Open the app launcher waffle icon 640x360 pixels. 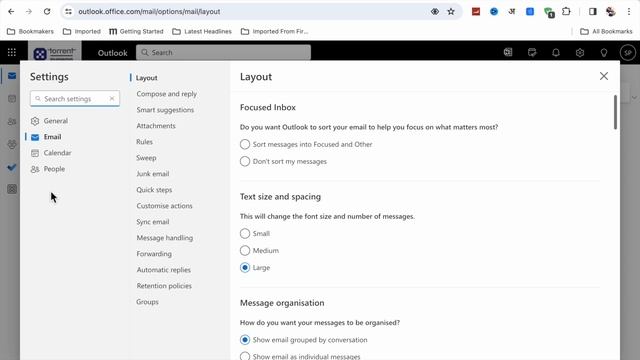(12, 52)
